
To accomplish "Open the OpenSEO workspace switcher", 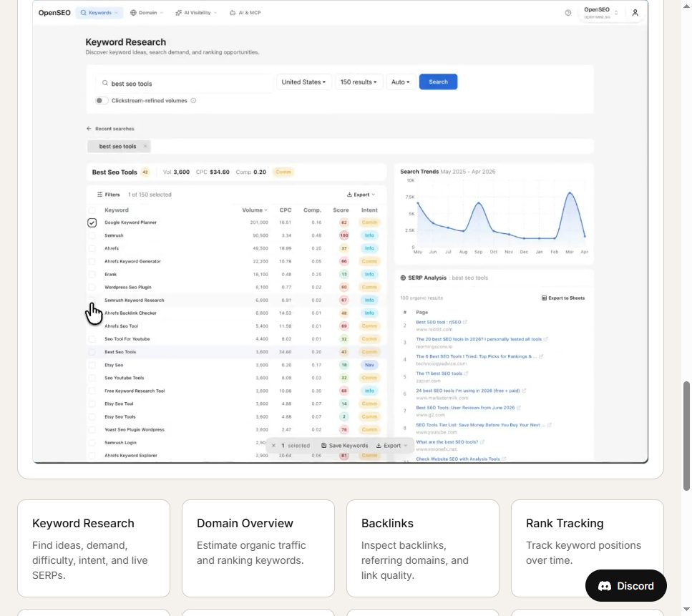I will click(x=600, y=13).
